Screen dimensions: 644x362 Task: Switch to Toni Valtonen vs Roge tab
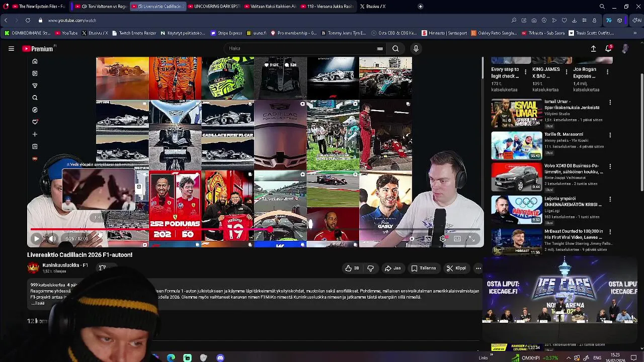100,7
